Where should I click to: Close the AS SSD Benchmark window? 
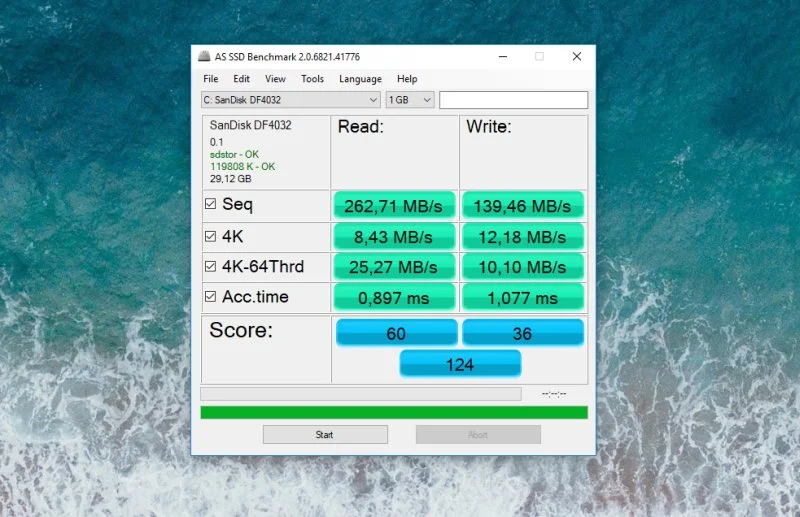[576, 57]
